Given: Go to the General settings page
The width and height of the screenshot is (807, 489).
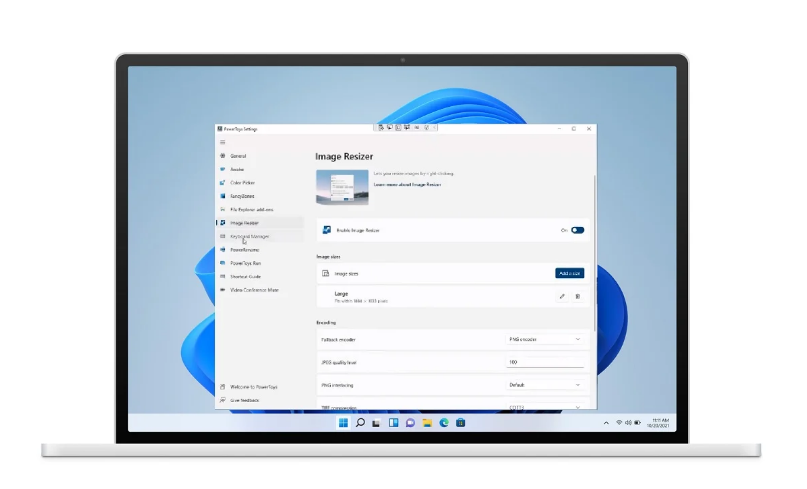Looking at the screenshot, I should [238, 156].
